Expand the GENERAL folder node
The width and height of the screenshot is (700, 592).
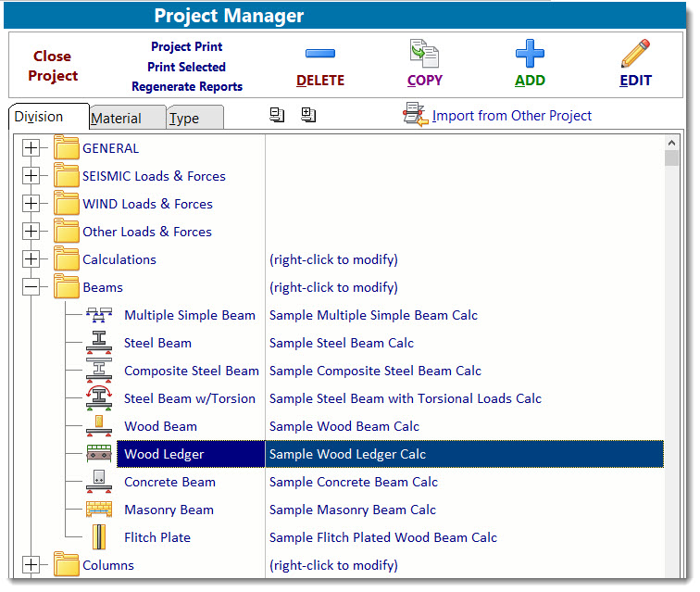(x=32, y=148)
